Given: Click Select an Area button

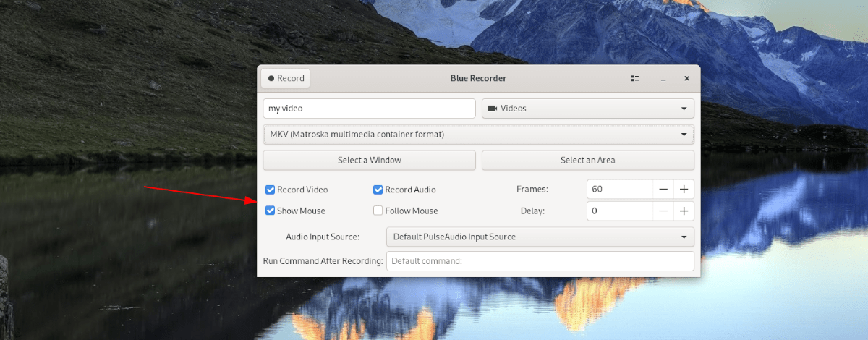Looking at the screenshot, I should pos(588,160).
